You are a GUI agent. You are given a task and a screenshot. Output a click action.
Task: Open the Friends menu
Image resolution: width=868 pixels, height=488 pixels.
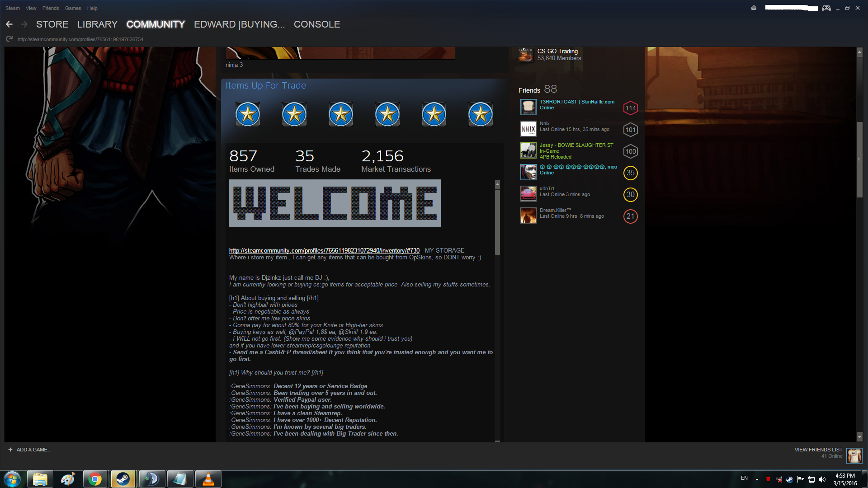pos(51,8)
